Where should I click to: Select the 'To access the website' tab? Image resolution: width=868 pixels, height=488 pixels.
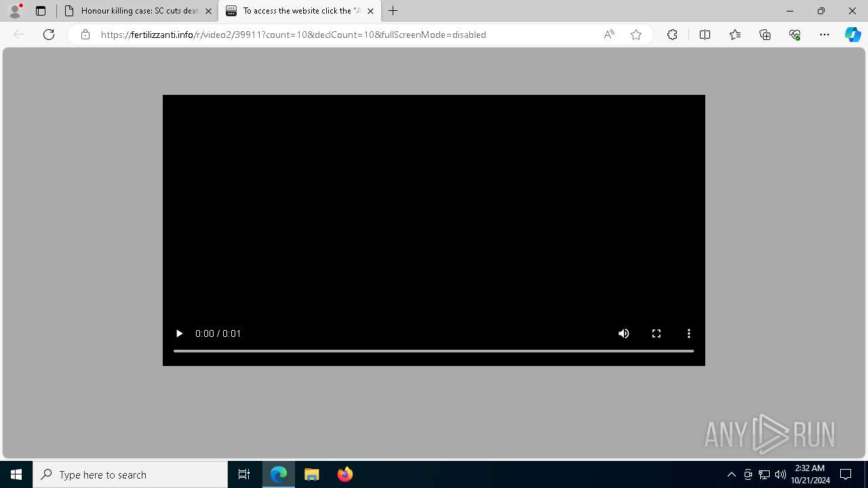pos(300,11)
